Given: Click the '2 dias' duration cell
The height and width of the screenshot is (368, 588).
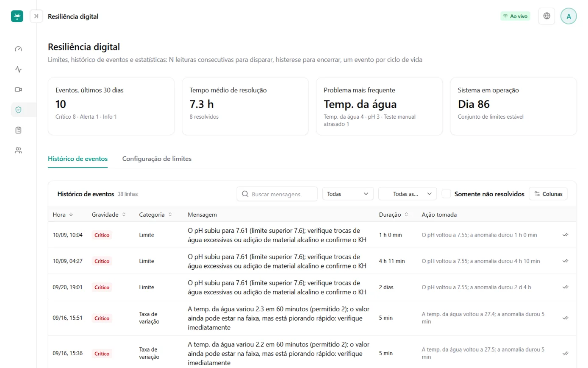Looking at the screenshot, I should tap(386, 287).
